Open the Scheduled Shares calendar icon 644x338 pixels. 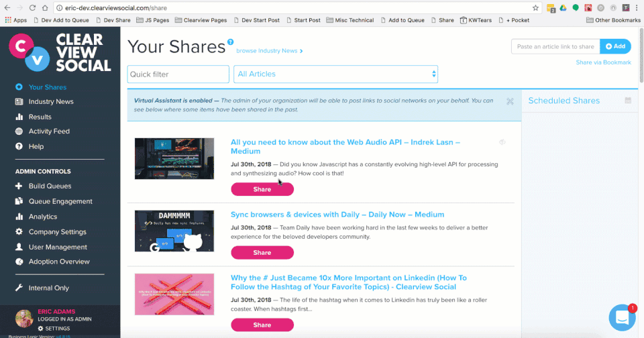pos(628,100)
